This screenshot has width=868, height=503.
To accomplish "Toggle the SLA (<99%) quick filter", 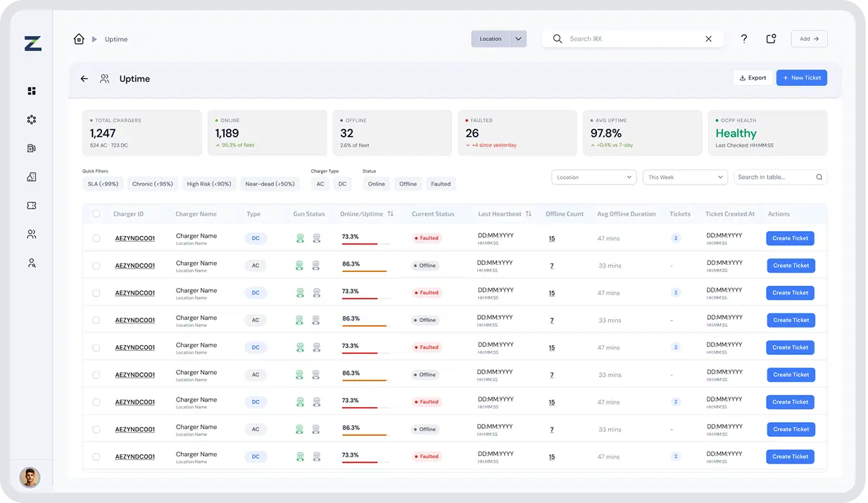I will 103,184.
